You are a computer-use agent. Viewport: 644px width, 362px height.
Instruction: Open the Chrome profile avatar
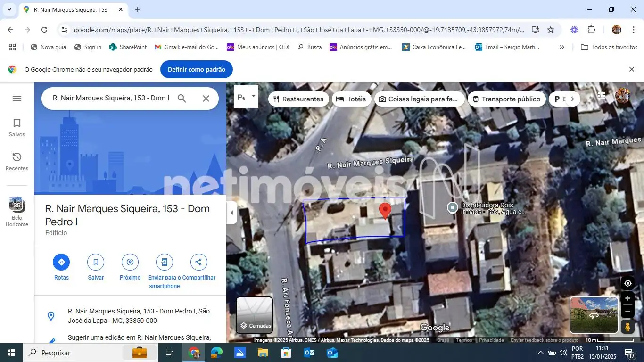pos(617,30)
